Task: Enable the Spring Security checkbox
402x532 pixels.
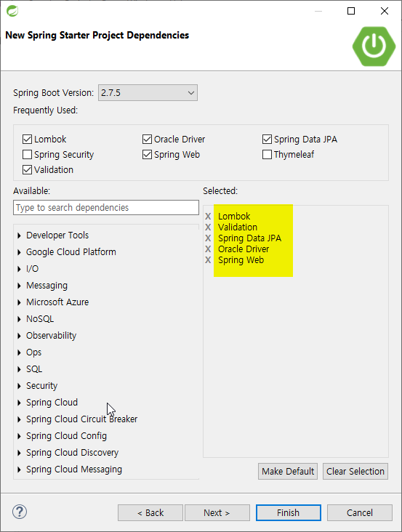Action: [27, 154]
